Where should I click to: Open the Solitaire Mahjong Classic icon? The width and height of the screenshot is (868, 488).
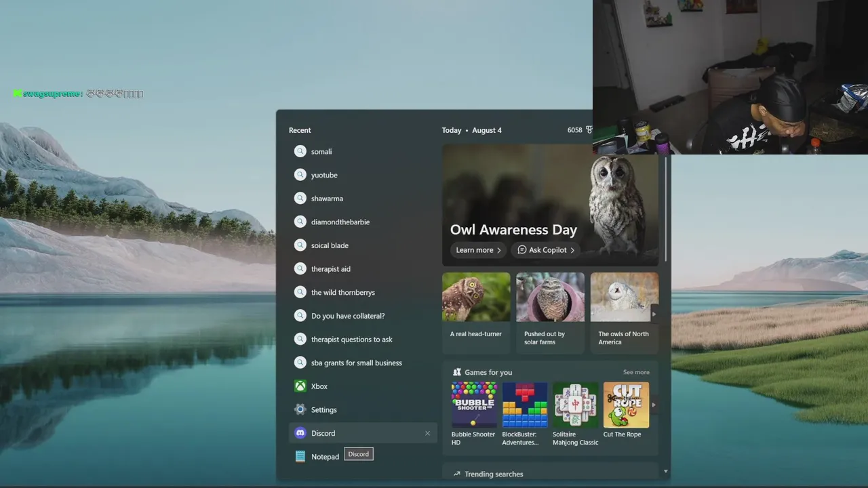point(576,405)
